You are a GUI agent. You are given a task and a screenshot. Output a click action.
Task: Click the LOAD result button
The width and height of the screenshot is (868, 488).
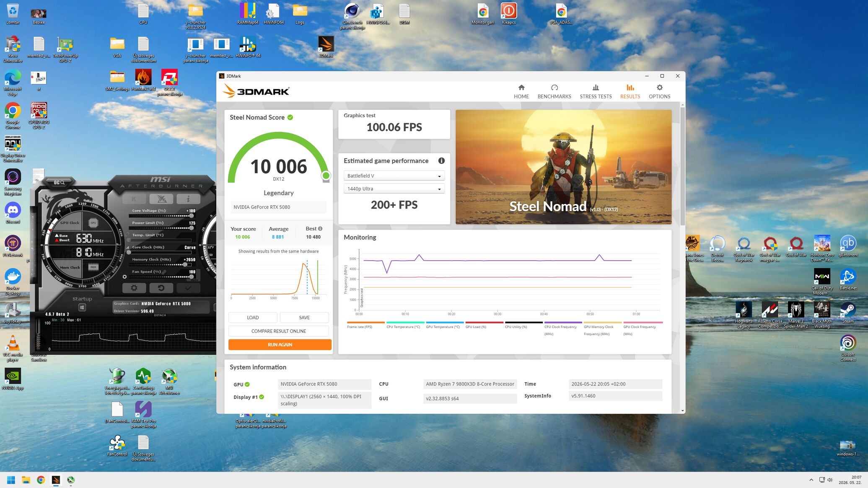(253, 318)
